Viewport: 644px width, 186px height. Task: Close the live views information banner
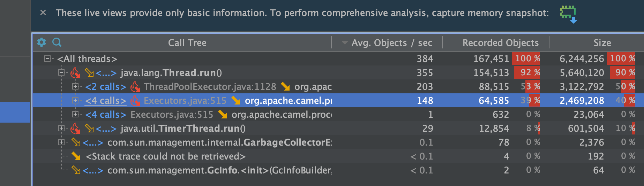(43, 13)
